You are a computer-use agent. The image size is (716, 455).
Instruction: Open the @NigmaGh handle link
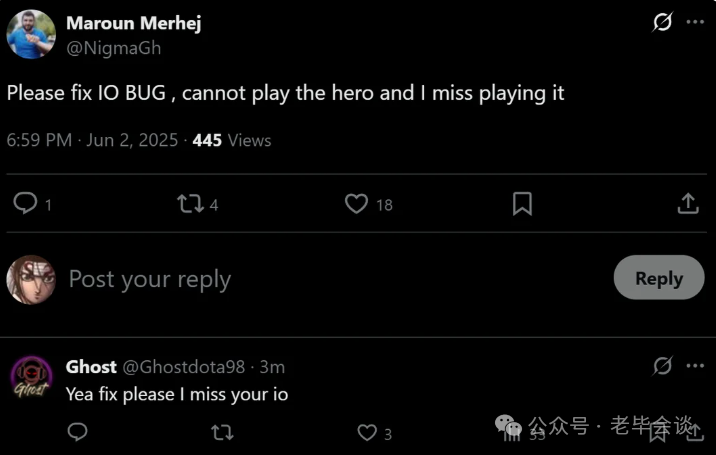[114, 48]
